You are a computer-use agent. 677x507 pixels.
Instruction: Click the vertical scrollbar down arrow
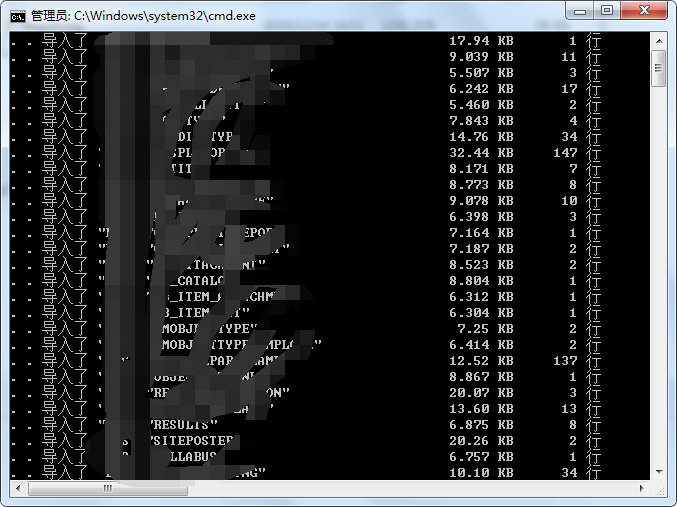point(659,472)
